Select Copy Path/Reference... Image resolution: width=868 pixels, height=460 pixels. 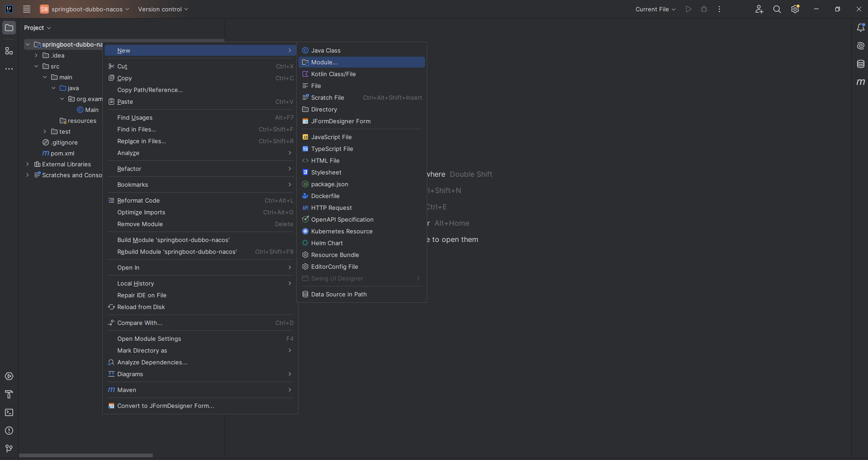pos(200,90)
